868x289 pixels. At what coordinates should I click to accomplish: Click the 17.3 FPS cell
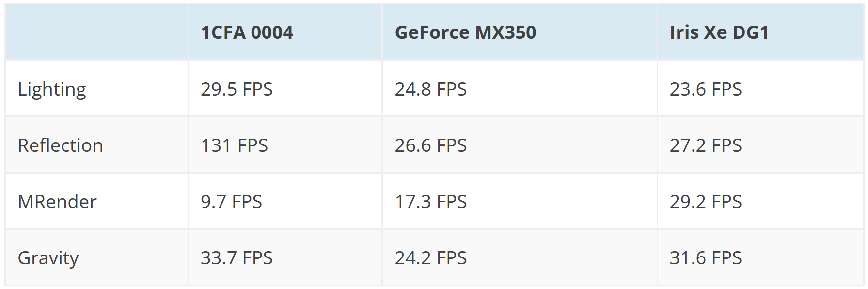430,202
